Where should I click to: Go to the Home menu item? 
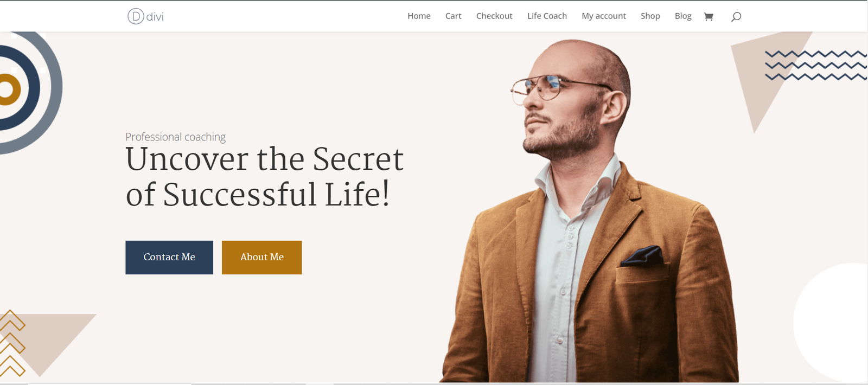[x=419, y=16]
